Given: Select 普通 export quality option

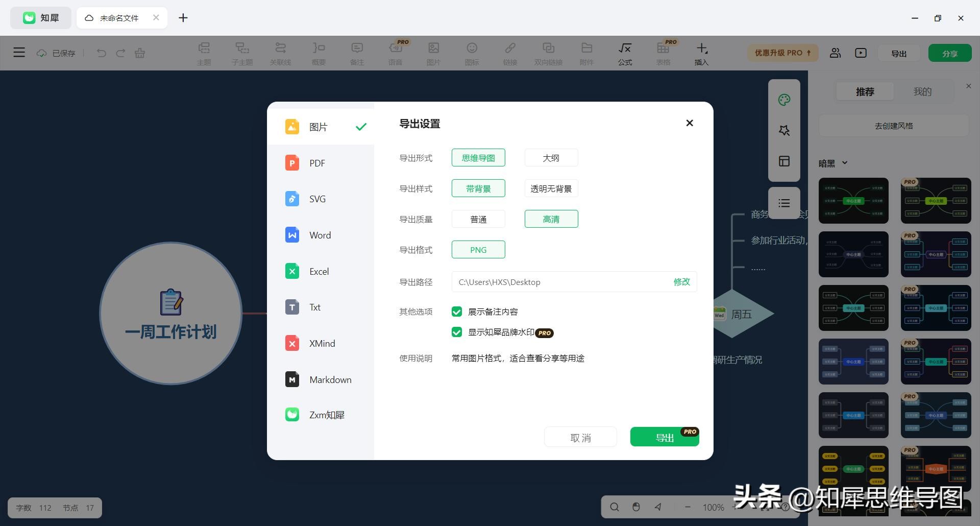Looking at the screenshot, I should [x=478, y=219].
